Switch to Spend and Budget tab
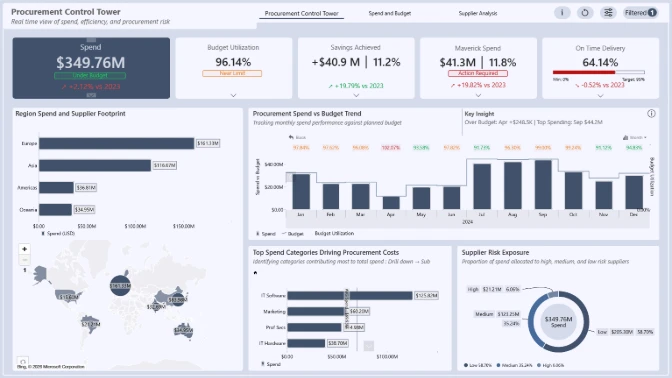The width and height of the screenshot is (672, 378). 390,13
